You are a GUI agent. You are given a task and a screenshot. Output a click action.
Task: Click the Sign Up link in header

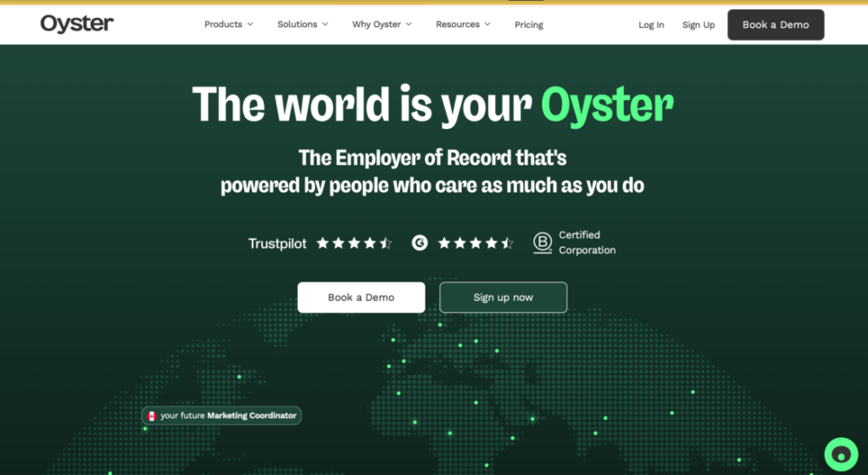(698, 25)
